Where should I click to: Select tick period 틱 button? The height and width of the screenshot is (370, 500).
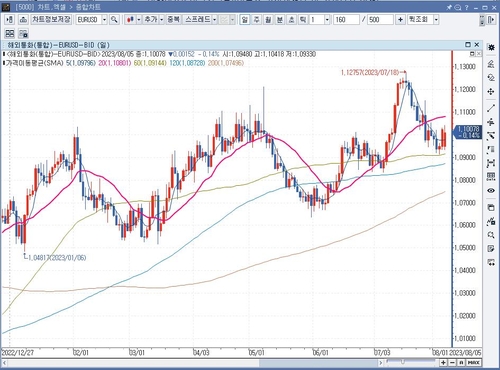point(303,20)
